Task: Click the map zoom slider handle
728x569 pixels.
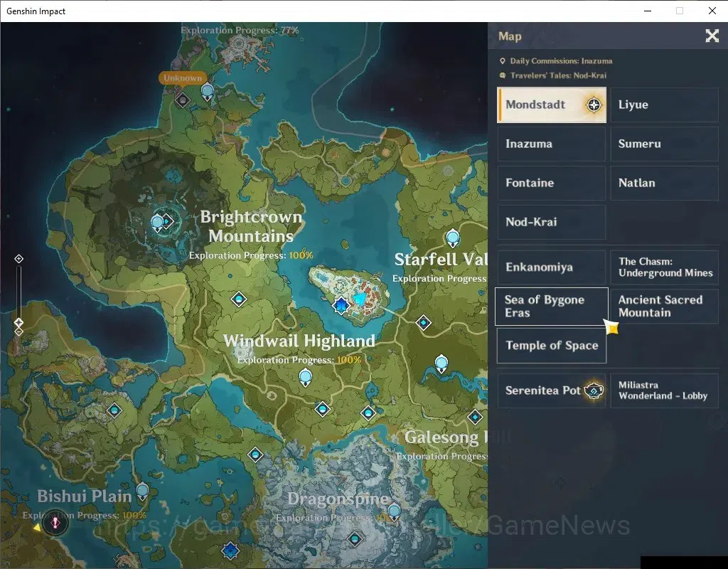Action: click(x=18, y=322)
